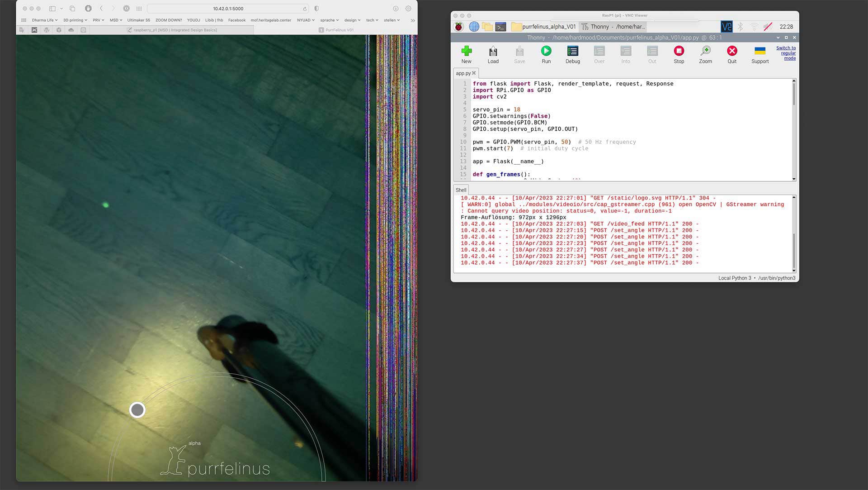Image resolution: width=868 pixels, height=490 pixels.
Task: Open the Libib | fhb bookmark
Action: 214,20
